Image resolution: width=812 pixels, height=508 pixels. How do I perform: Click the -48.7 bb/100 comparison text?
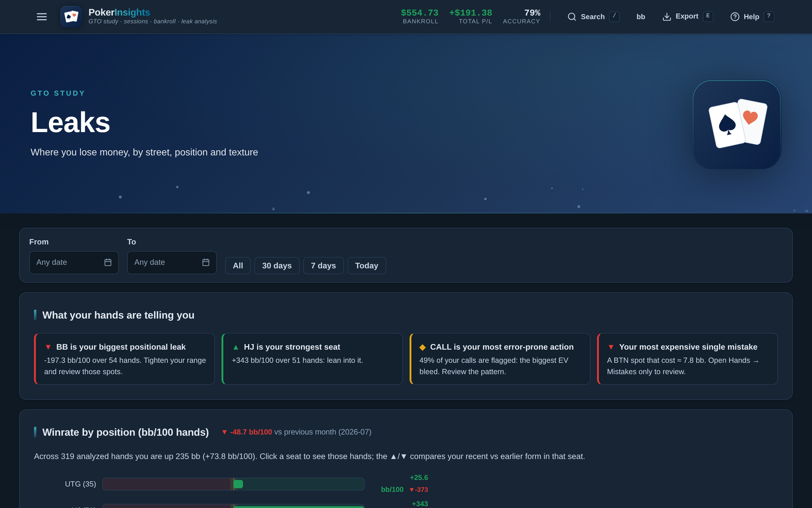[251, 432]
